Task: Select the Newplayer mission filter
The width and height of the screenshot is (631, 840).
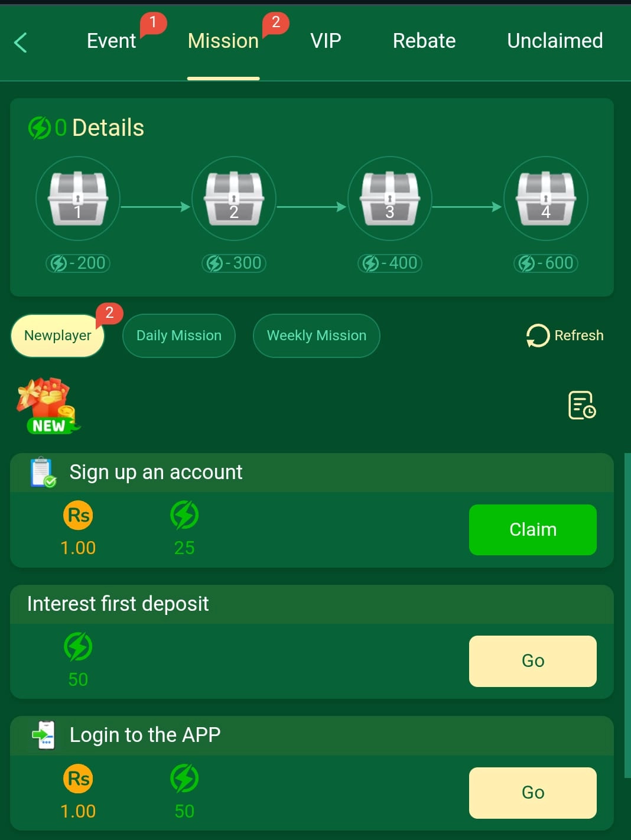Action: pos(58,336)
